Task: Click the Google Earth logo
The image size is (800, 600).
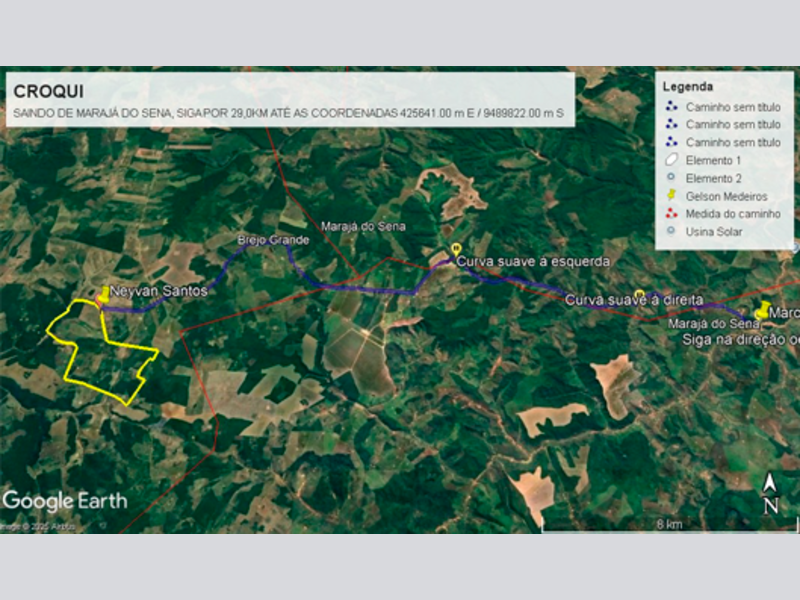Action: click(x=65, y=501)
